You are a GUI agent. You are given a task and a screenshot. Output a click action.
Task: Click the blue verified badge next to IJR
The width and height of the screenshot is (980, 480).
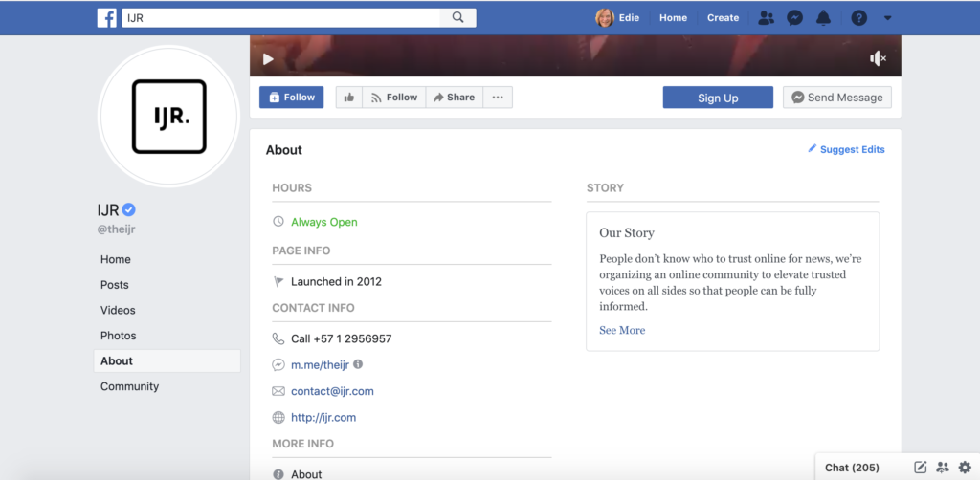[x=129, y=209]
